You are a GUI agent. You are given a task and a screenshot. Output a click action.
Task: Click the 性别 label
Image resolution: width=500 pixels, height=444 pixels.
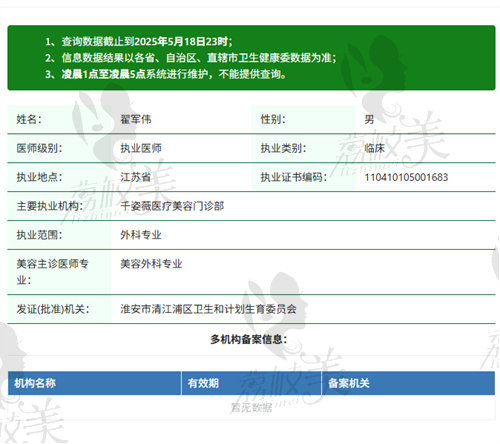point(273,119)
